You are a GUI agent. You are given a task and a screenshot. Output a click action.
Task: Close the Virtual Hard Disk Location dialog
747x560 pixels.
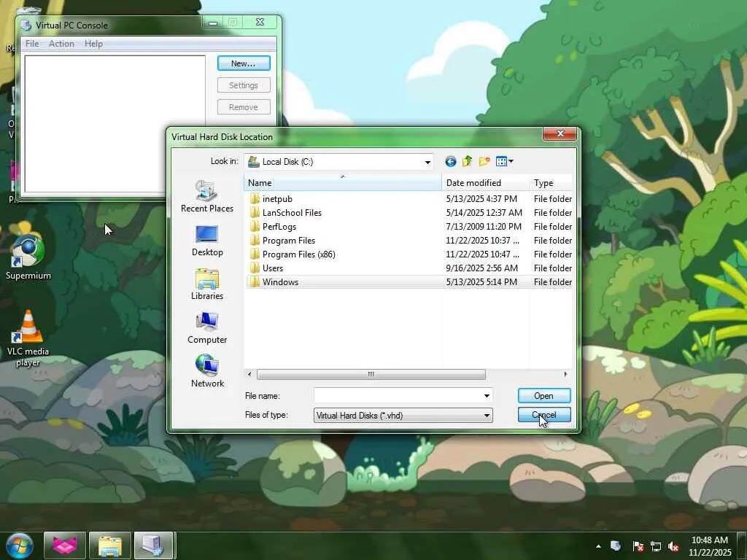pos(560,133)
